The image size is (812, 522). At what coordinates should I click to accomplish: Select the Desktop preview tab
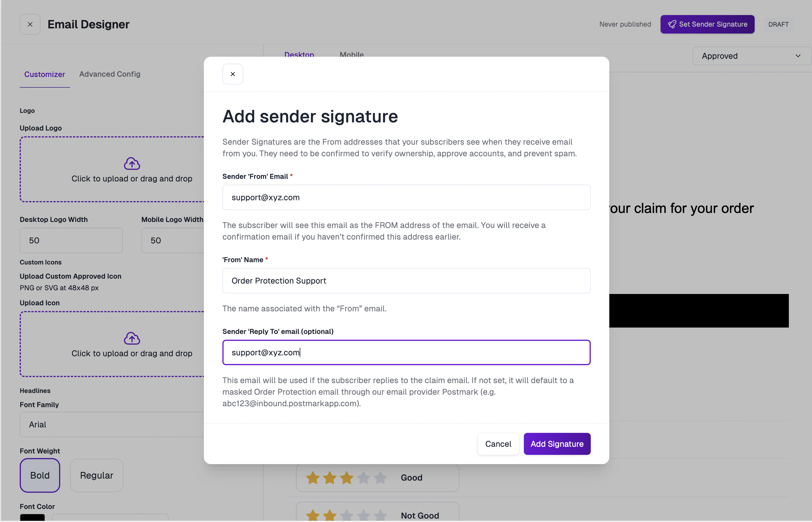tap(299, 55)
